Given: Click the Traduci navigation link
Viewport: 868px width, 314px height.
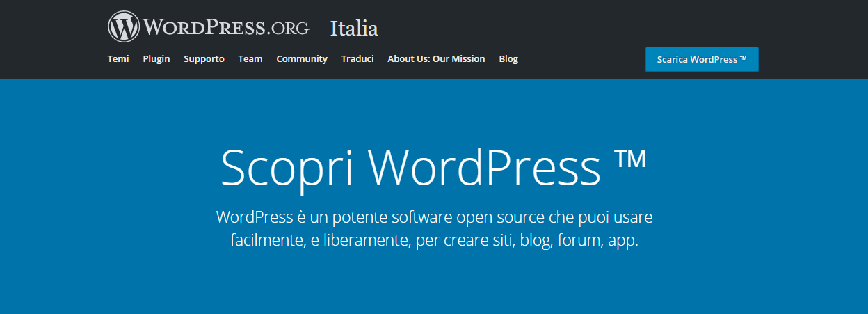Looking at the screenshot, I should coord(357,59).
